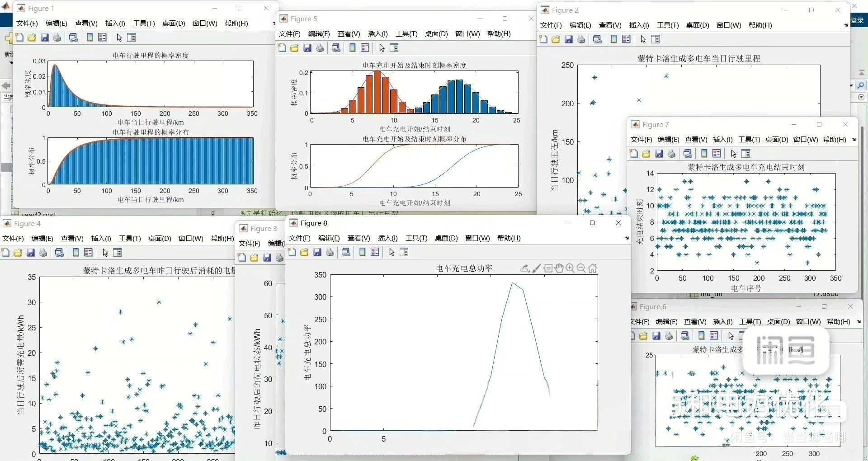Open Property Inspector in Figure 2 toolbar

(656, 39)
